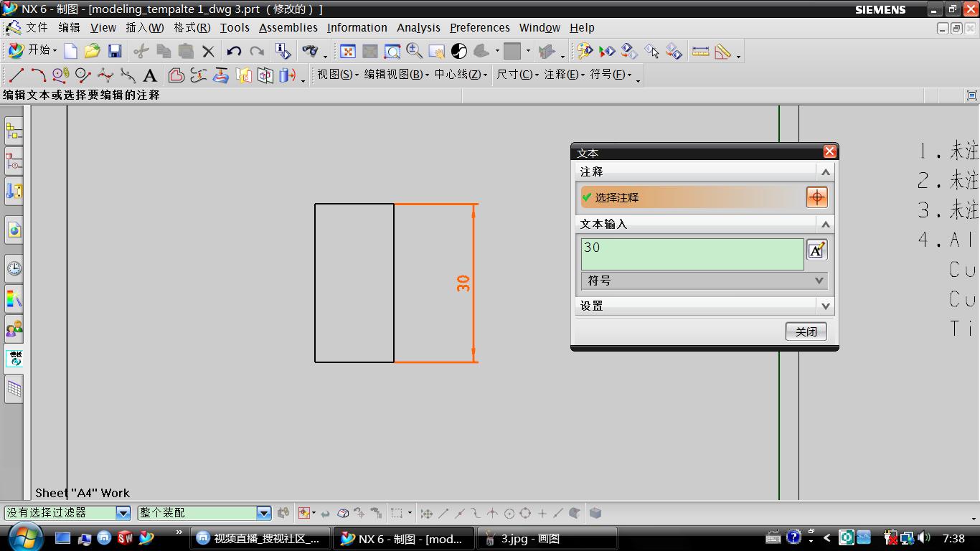Close the 文本 dialog with red X
Screen dimensions: 980x551
pyautogui.click(x=829, y=151)
